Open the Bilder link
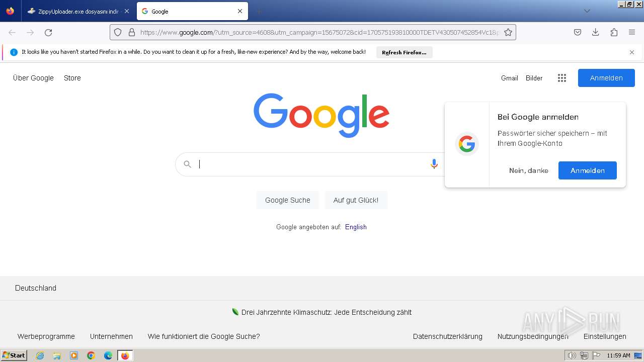The height and width of the screenshot is (362, 644). point(534,78)
